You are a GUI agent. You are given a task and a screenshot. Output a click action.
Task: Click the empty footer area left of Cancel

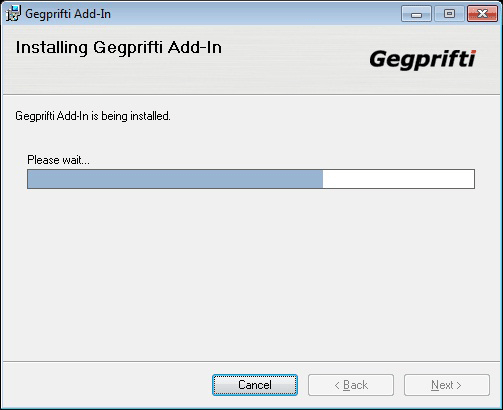point(107,385)
